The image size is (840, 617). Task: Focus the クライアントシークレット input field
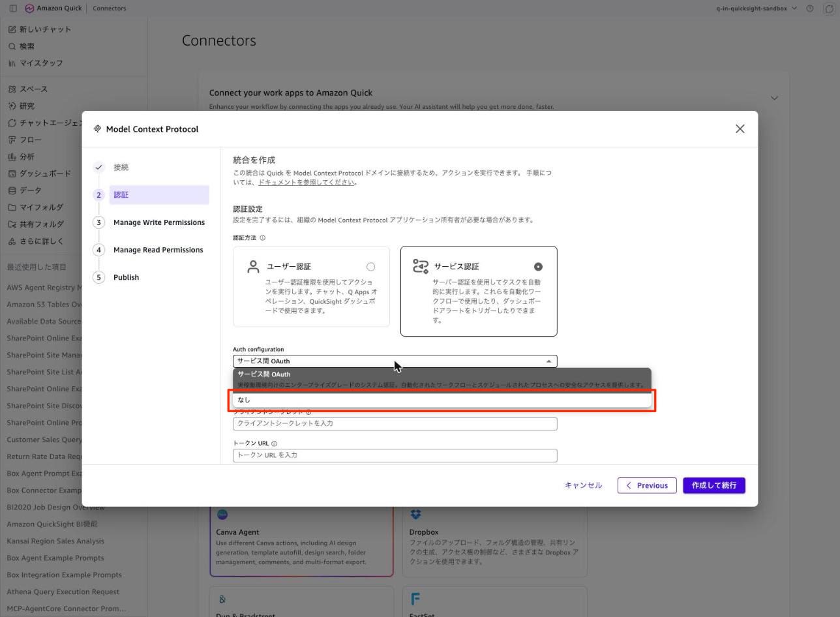[395, 424]
